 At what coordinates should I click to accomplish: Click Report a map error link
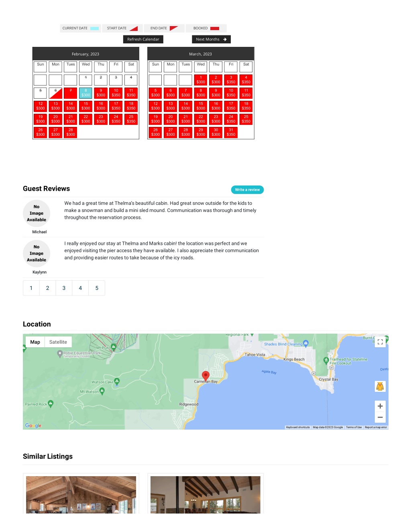click(376, 427)
